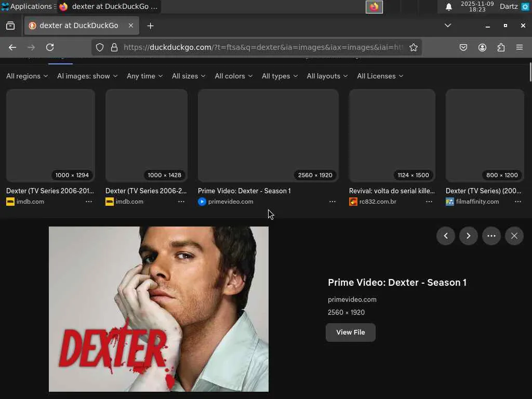This screenshot has height=399, width=532.
Task: Open a new tab with the plus icon
Action: coord(150,26)
